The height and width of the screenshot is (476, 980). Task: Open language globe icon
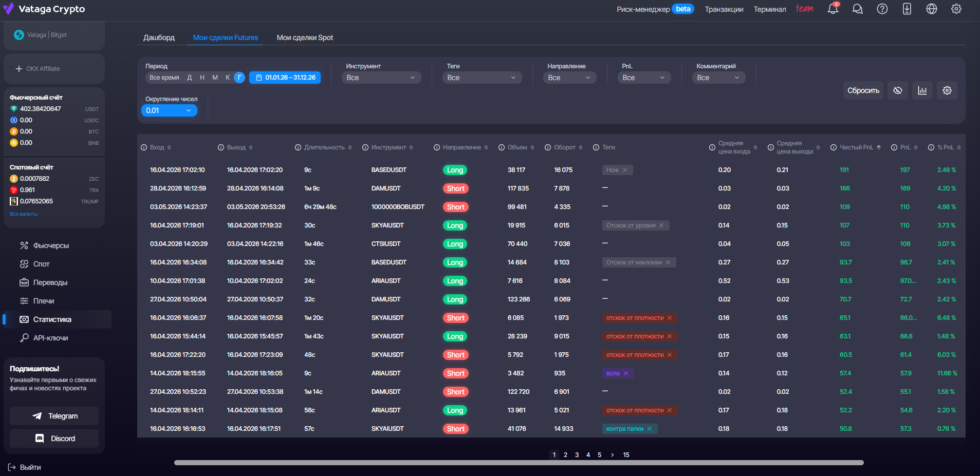coord(931,9)
